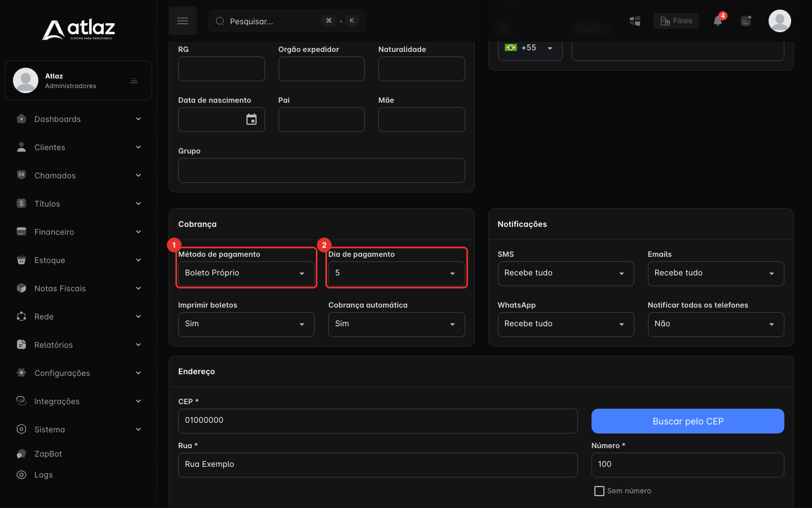The height and width of the screenshot is (508, 812).
Task: Click the Atlaz logo
Action: (78, 29)
